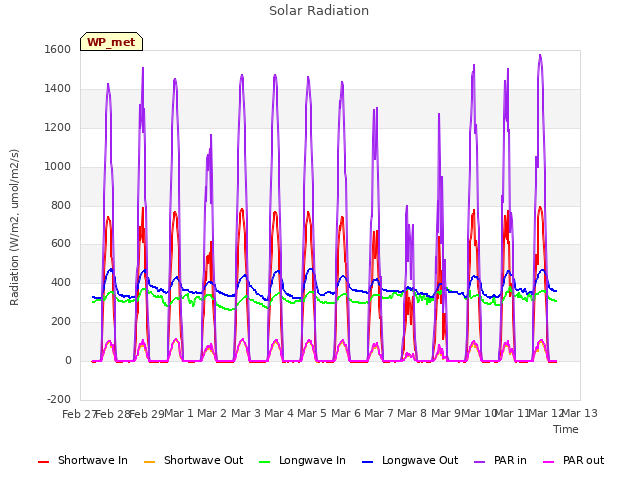
Task: Click the Time x-axis title
Action: point(566,429)
